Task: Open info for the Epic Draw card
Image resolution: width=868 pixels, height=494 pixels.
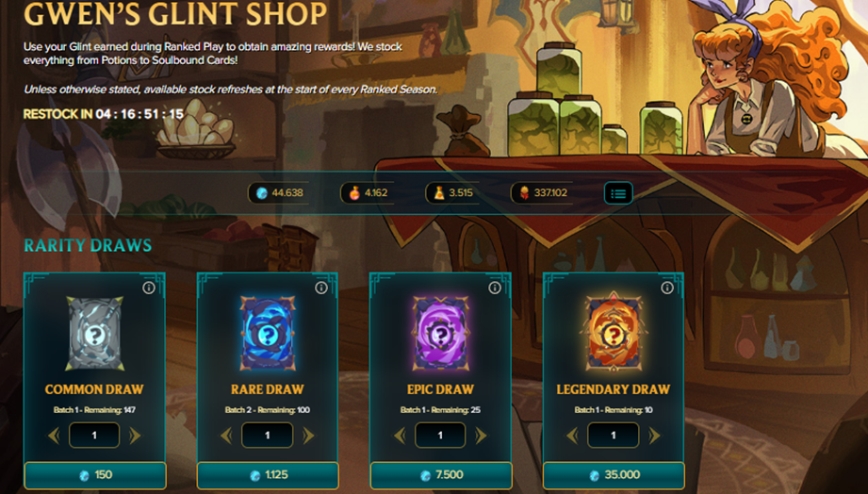Action: click(x=495, y=288)
